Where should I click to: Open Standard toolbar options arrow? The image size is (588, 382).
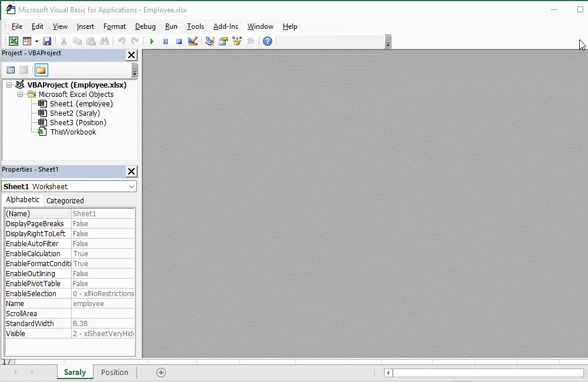click(x=389, y=42)
